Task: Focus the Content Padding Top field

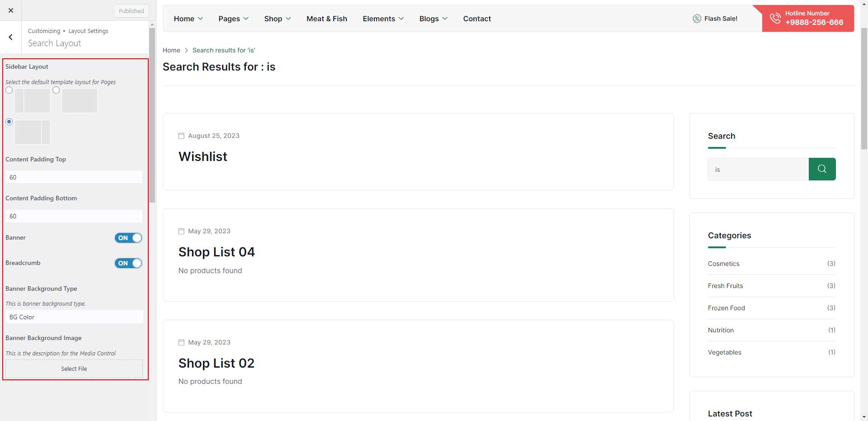Action: [74, 177]
